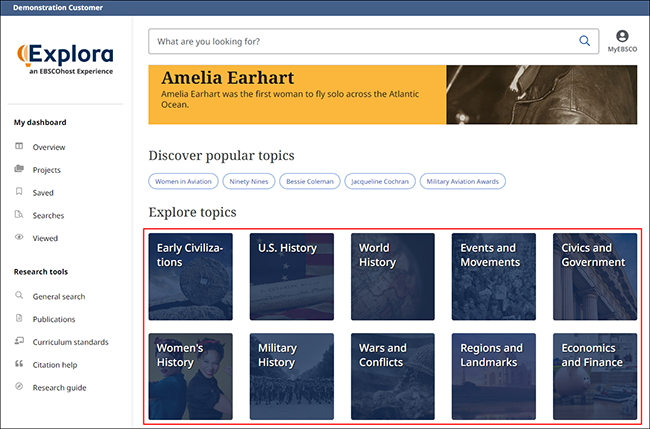
Task: Open Military History topic tile
Action: pyautogui.click(x=292, y=376)
